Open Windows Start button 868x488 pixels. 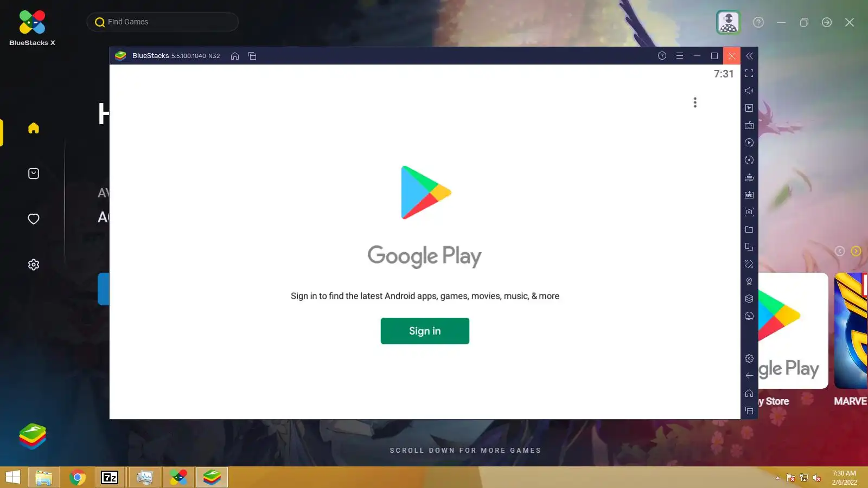click(13, 477)
